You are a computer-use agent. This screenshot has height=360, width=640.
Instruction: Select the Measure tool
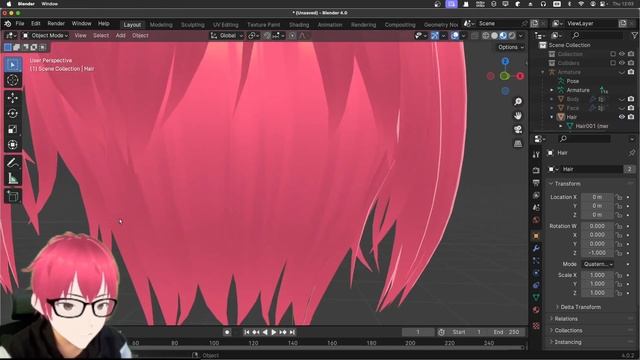coord(13,178)
